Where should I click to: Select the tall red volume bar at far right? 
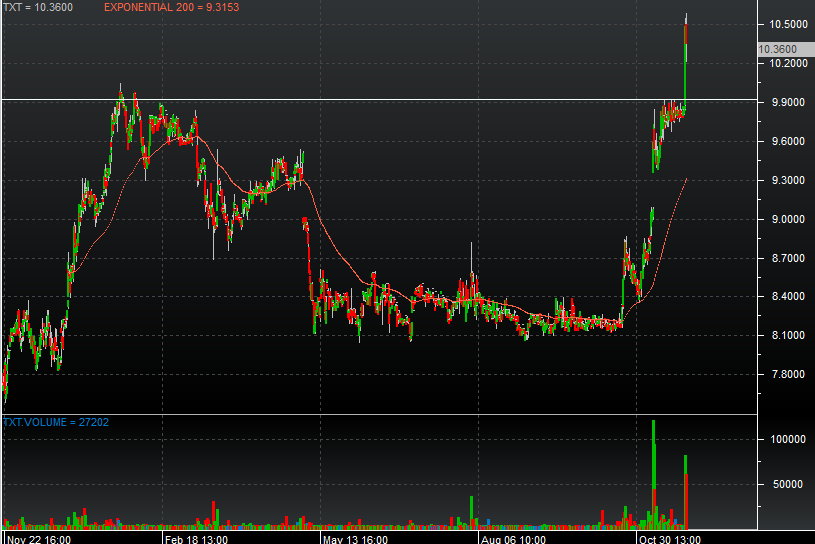686,495
